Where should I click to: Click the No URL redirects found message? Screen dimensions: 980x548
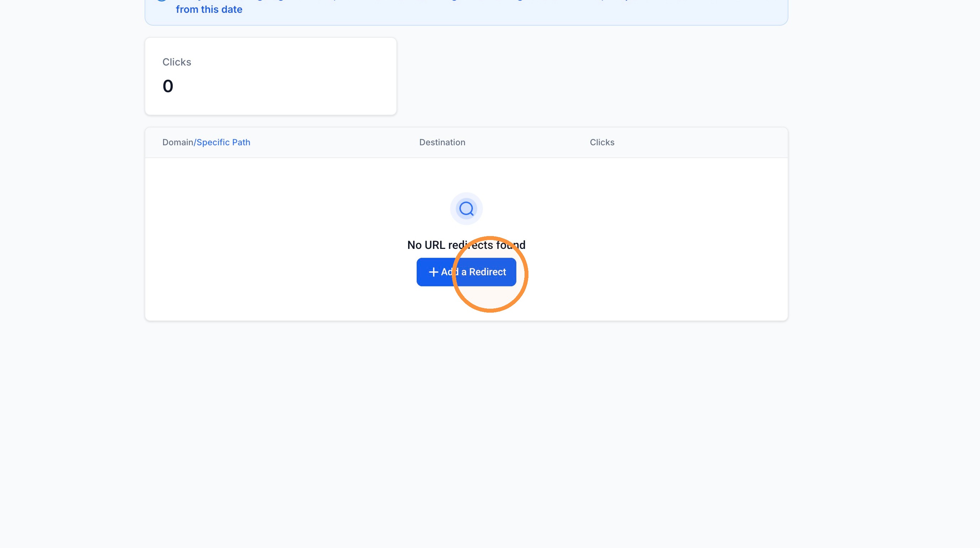[466, 245]
